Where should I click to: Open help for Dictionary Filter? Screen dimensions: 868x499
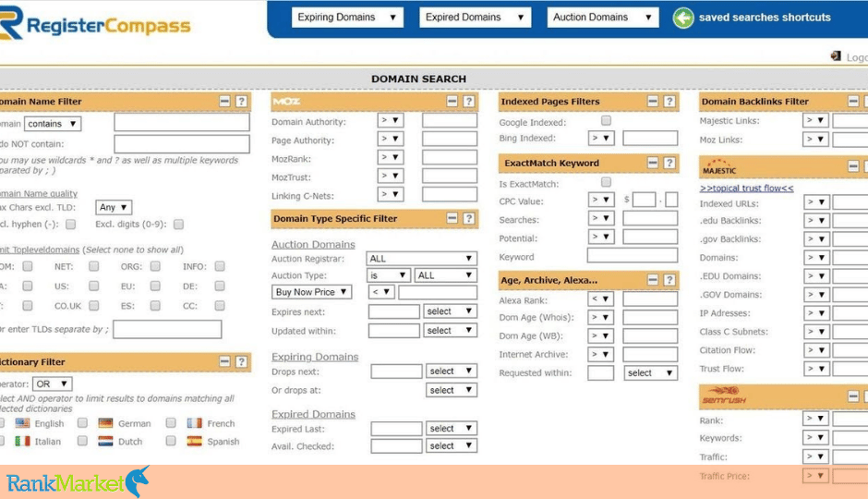[x=241, y=361]
